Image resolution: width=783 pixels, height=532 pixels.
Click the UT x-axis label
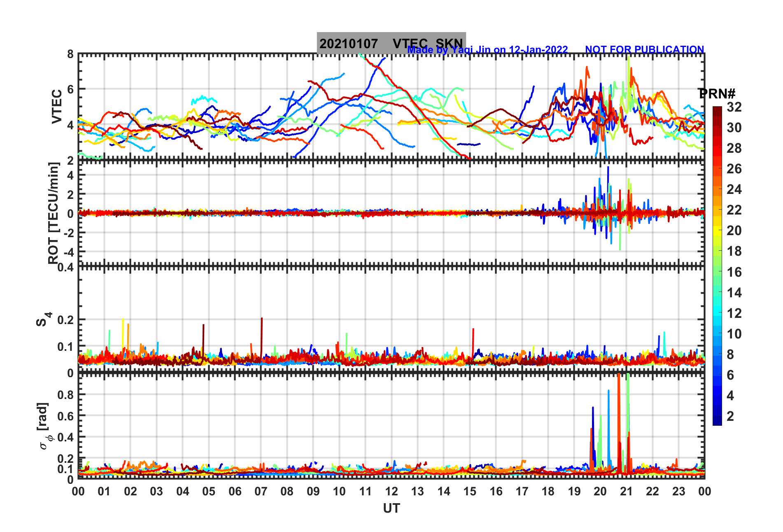click(x=391, y=509)
